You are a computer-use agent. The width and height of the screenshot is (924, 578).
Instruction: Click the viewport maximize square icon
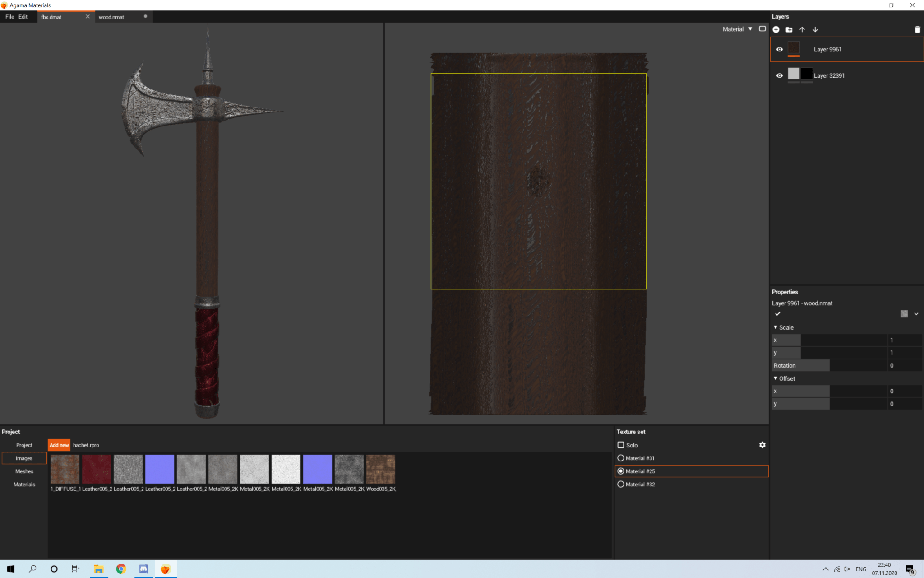click(x=762, y=29)
